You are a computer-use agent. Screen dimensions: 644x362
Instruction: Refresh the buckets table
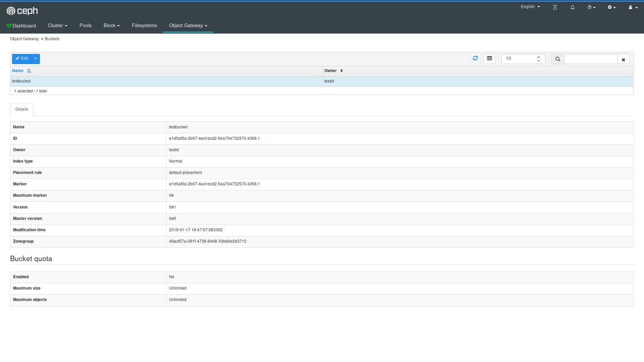click(x=475, y=58)
